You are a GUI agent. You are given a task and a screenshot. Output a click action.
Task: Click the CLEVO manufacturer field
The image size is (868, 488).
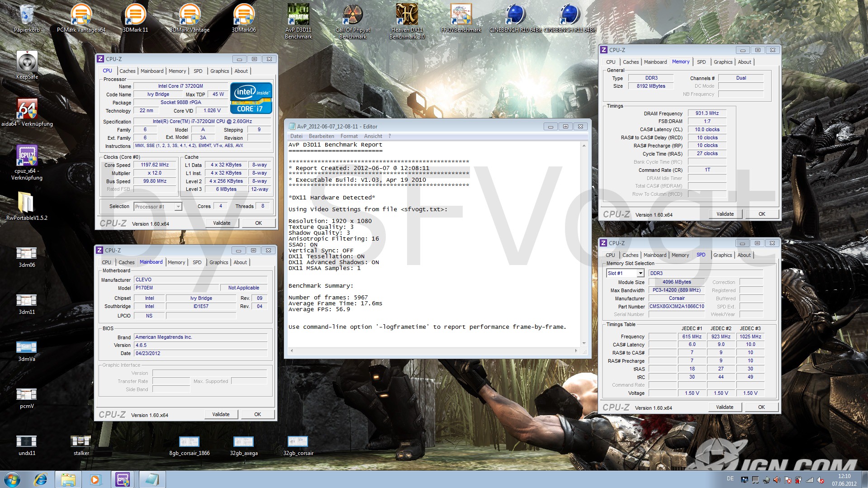[x=201, y=280]
